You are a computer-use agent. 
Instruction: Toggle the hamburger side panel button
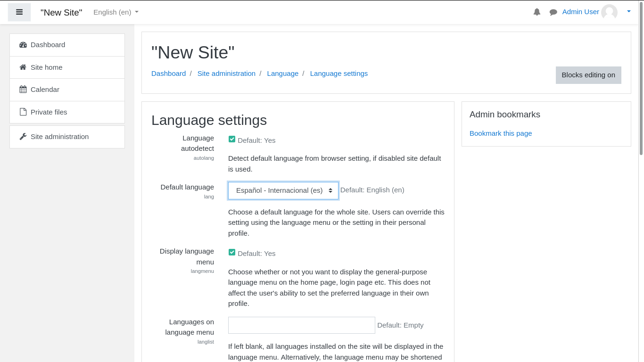[x=19, y=12]
